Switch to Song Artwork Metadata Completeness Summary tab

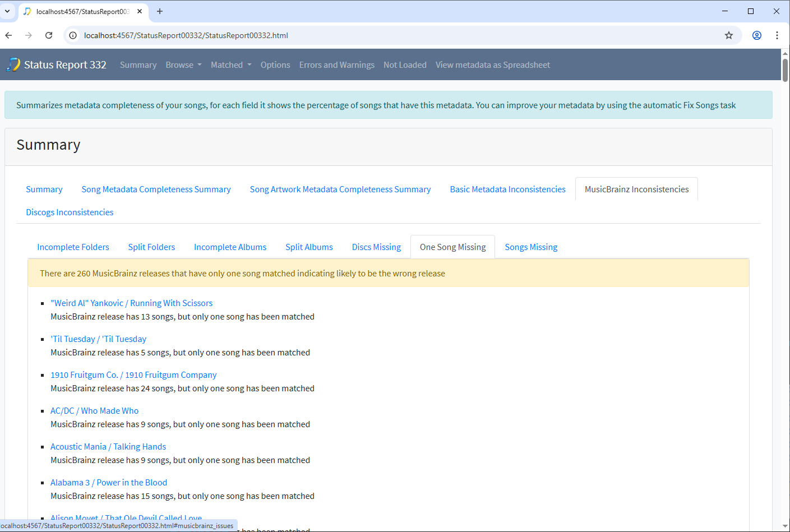(x=340, y=189)
